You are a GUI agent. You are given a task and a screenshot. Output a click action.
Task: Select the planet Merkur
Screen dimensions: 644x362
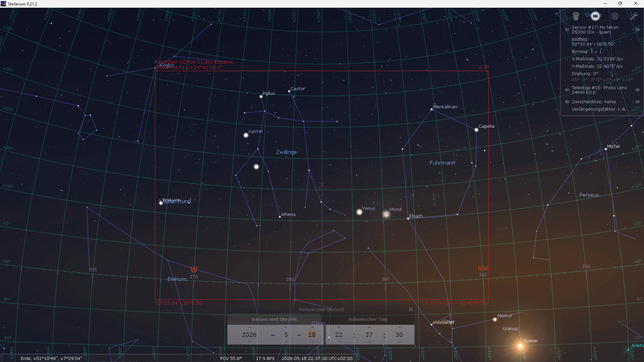click(495, 319)
